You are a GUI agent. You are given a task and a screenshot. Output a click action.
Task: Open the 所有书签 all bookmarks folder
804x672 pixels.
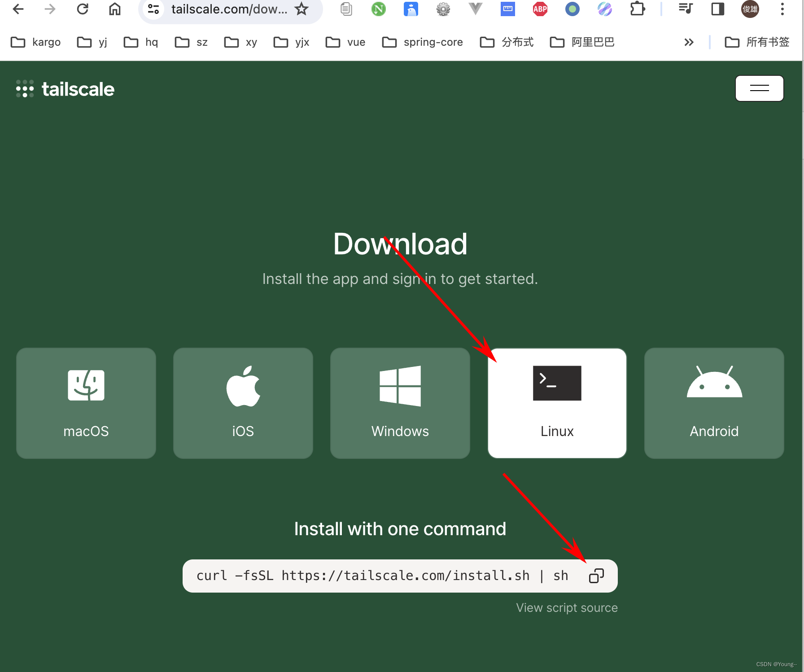[x=757, y=42]
